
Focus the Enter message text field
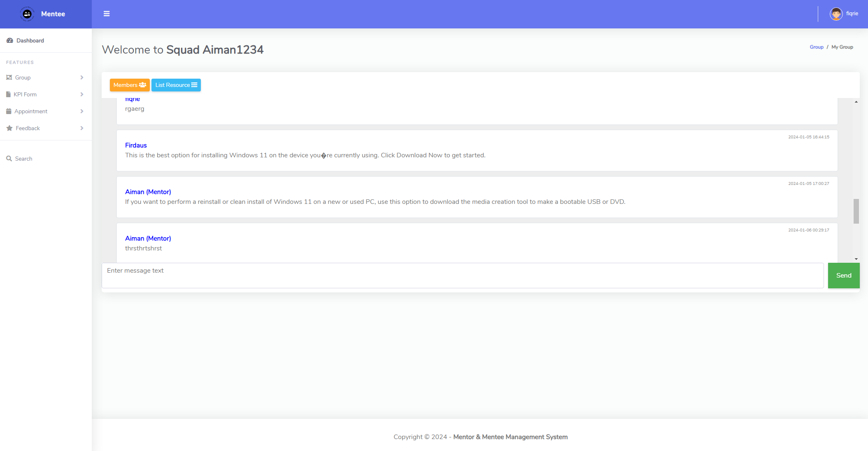click(462, 276)
